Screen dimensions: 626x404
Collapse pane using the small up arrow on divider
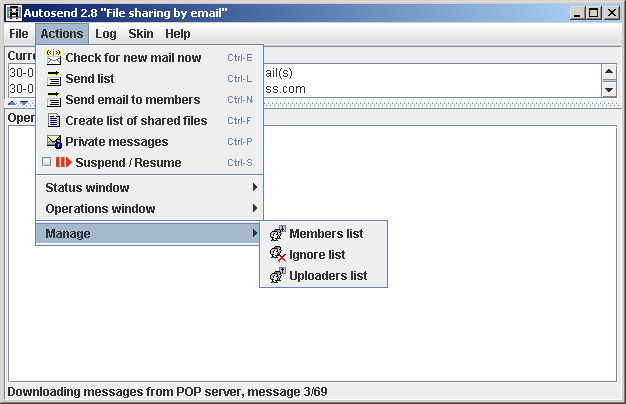pyautogui.click(x=12, y=103)
